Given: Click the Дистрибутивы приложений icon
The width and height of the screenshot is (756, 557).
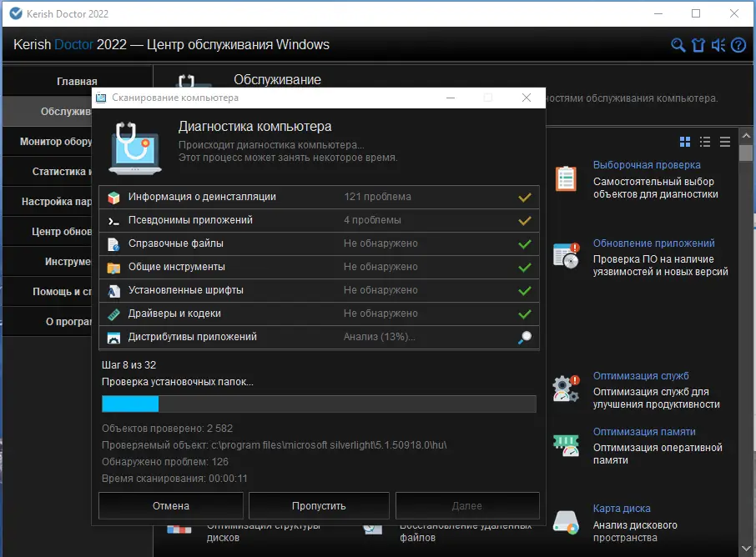Looking at the screenshot, I should click(113, 338).
